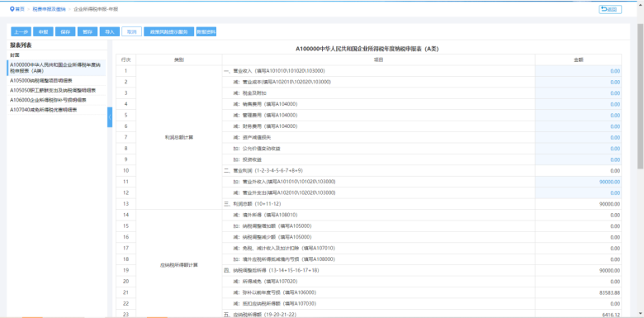Click the 类别 column header

179,60
